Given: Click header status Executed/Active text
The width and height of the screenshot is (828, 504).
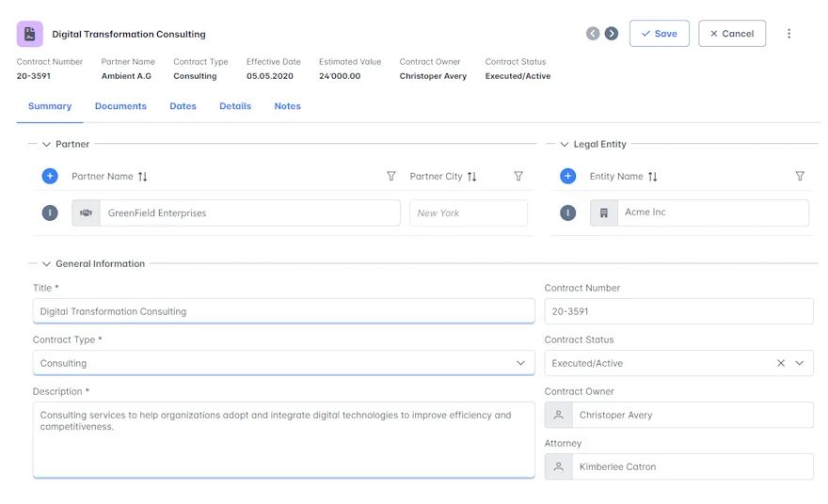Looking at the screenshot, I should (517, 76).
